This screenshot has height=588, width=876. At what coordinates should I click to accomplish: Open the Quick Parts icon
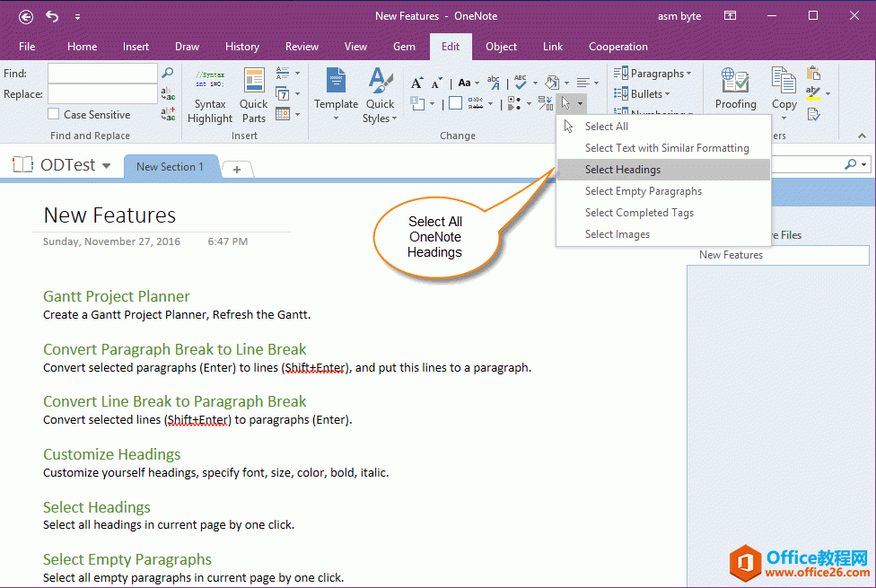click(x=254, y=81)
